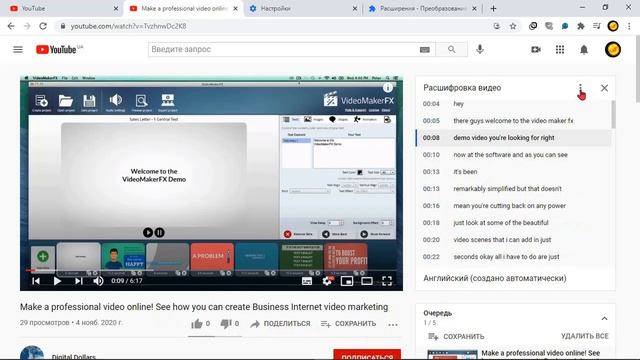
Task: Select transcript line 'video scenes that i can add in just'
Action: [x=513, y=240]
